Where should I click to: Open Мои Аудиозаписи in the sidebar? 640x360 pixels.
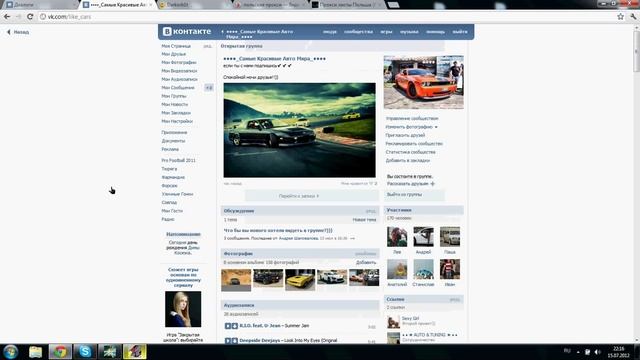click(179, 79)
